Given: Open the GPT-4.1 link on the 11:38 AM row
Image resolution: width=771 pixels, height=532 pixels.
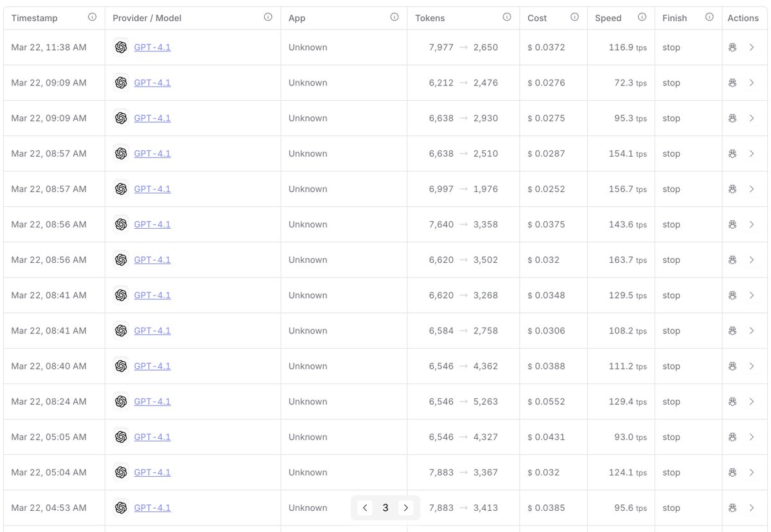Looking at the screenshot, I should pyautogui.click(x=152, y=47).
